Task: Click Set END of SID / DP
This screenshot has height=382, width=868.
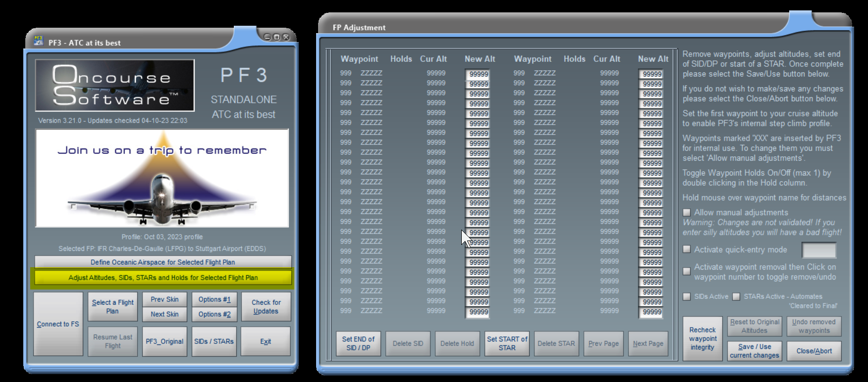Action: (358, 343)
